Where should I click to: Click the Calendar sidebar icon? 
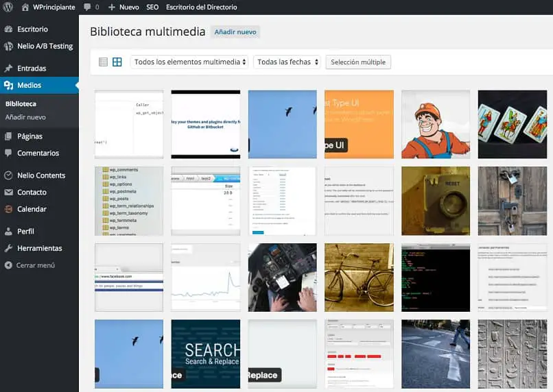point(8,209)
